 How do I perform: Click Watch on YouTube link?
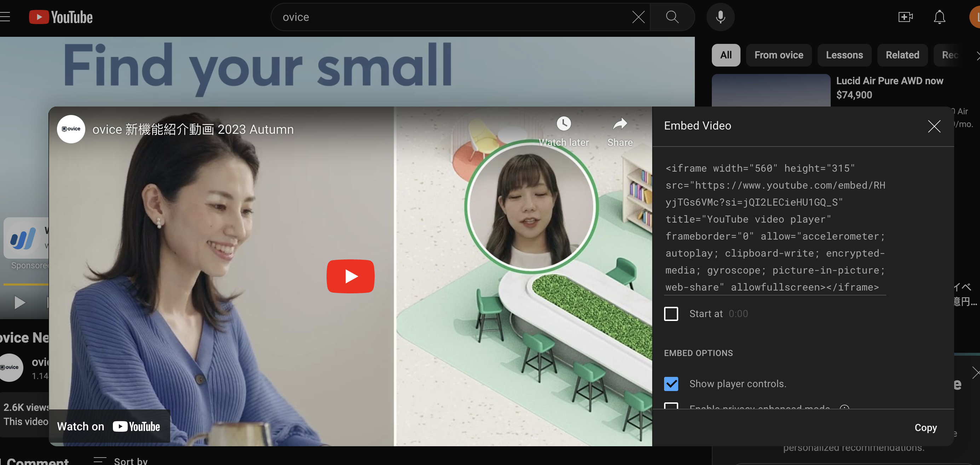(109, 426)
